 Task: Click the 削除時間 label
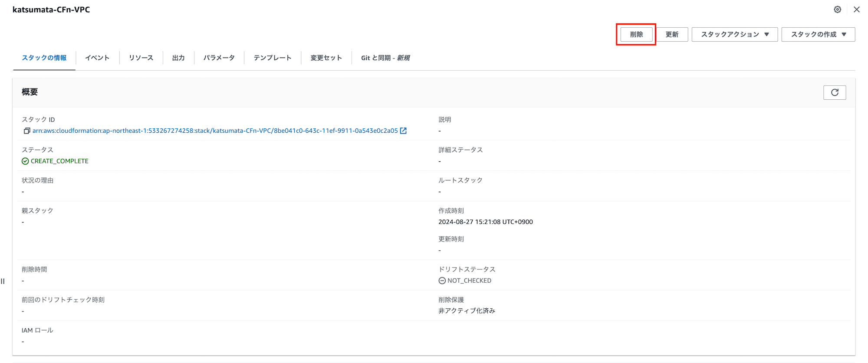(x=34, y=269)
